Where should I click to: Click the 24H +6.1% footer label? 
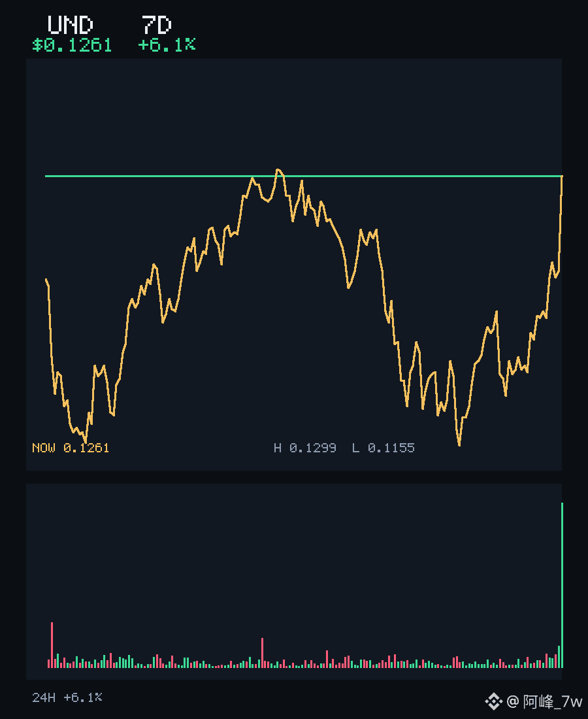click(67, 697)
